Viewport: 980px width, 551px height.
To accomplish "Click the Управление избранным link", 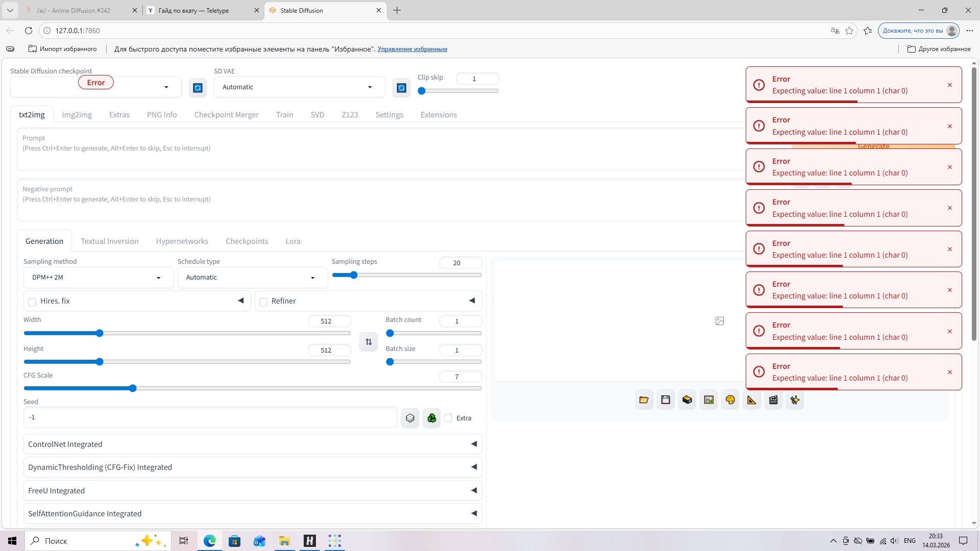I will (x=412, y=49).
